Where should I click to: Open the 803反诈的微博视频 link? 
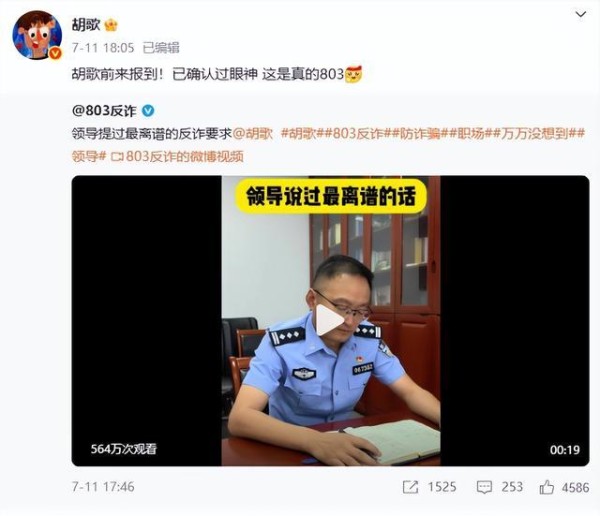[177, 157]
